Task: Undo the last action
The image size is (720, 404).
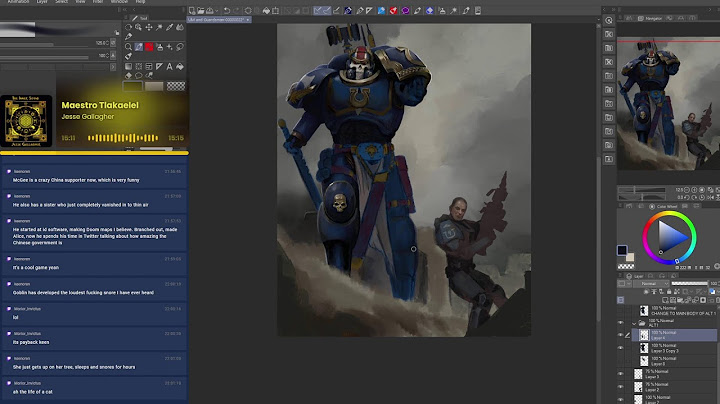Action: pyautogui.click(x=227, y=11)
